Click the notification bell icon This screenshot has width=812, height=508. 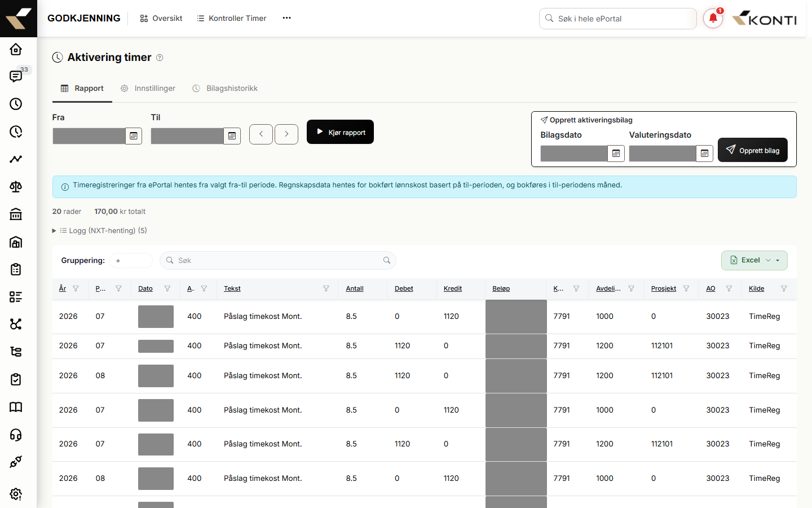(713, 19)
